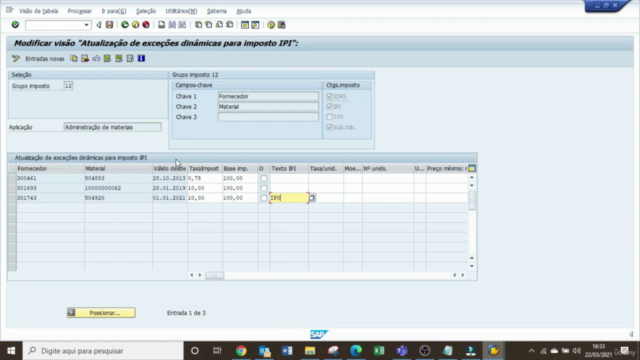
Task: Open Utilitários menu
Action: pos(181,11)
